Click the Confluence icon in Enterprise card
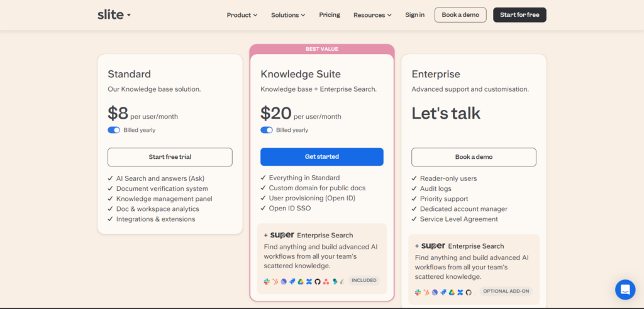This screenshot has width=644, height=309. point(460,292)
